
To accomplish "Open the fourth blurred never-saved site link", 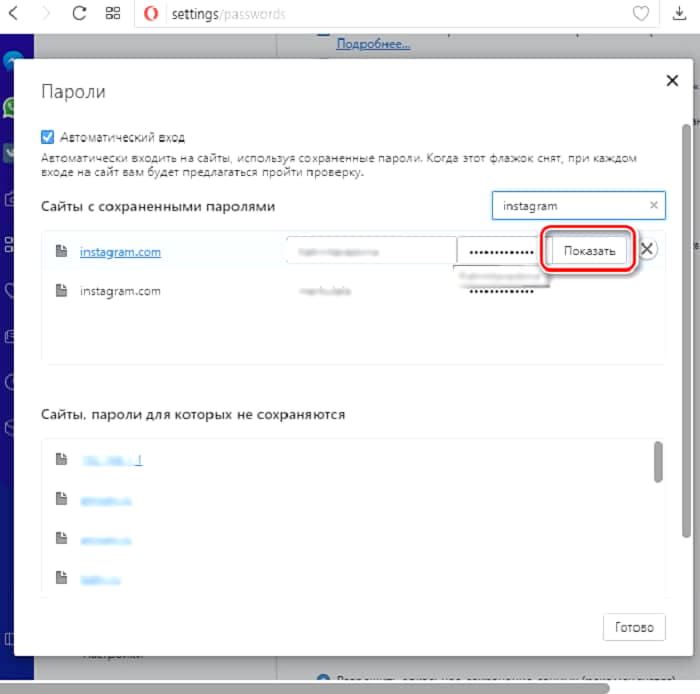I will [100, 580].
